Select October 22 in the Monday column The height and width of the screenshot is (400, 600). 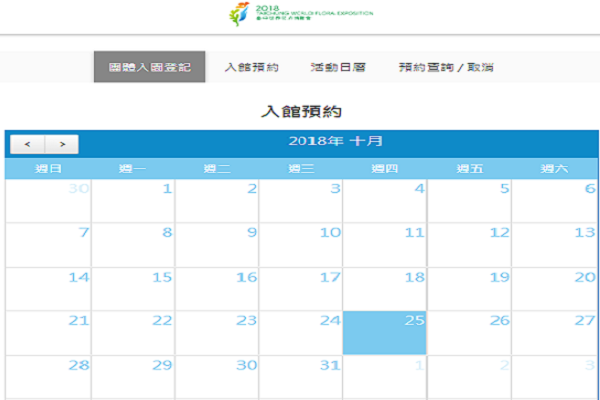(x=133, y=332)
